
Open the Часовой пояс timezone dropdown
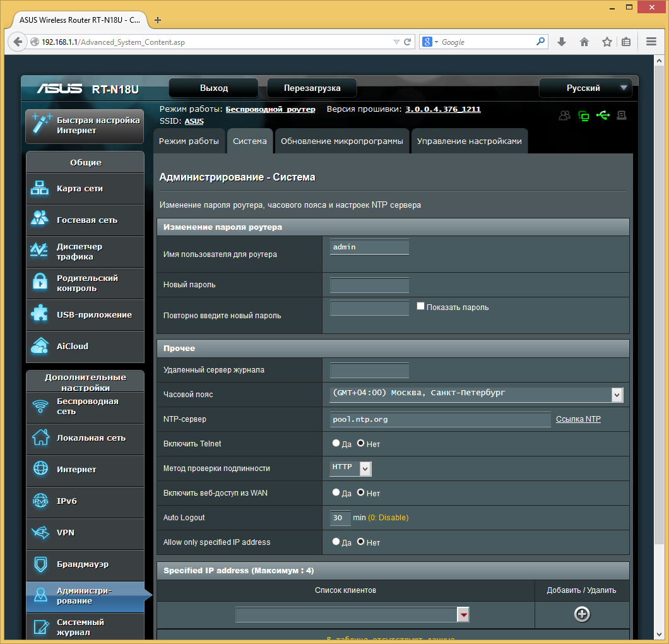tap(476, 395)
